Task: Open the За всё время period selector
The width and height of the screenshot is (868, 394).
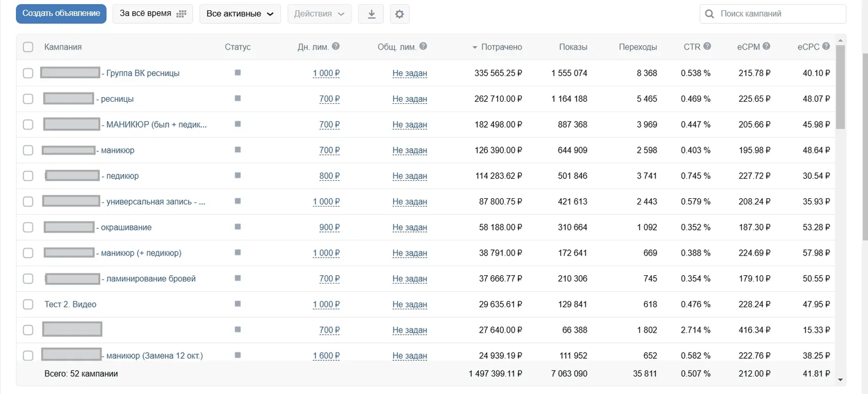Action: click(x=152, y=14)
